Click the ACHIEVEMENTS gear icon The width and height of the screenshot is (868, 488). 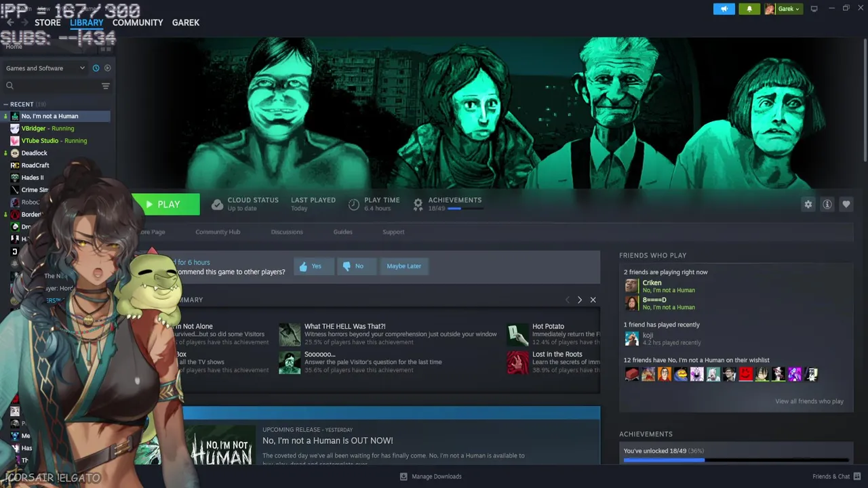(418, 204)
